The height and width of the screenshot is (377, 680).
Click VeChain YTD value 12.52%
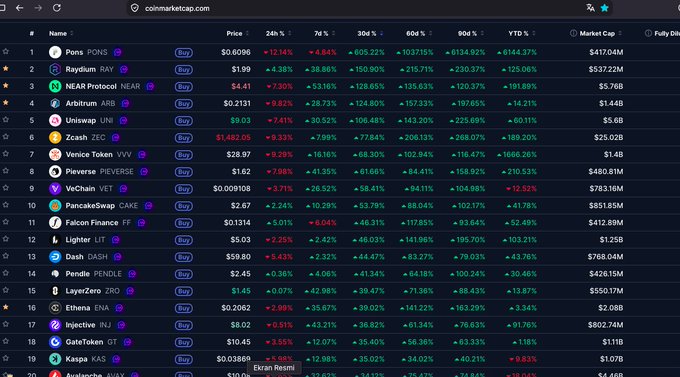(521, 189)
